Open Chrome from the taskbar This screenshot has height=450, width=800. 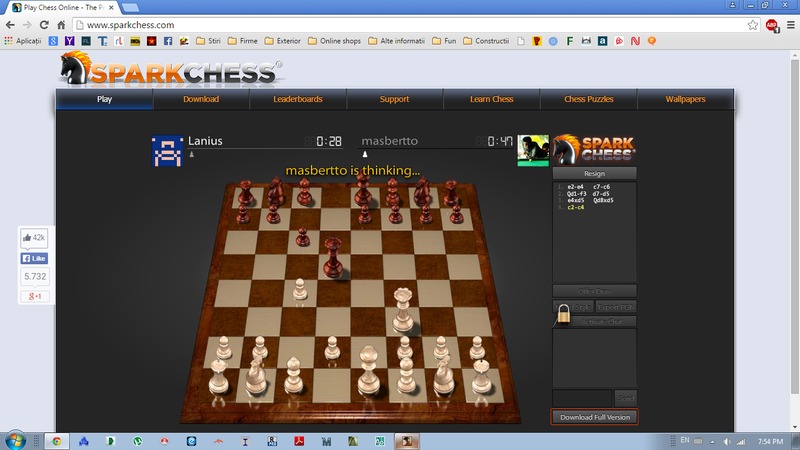tap(57, 441)
